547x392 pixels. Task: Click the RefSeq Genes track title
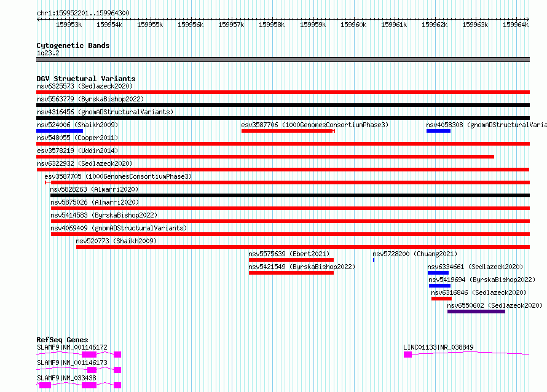[62, 340]
